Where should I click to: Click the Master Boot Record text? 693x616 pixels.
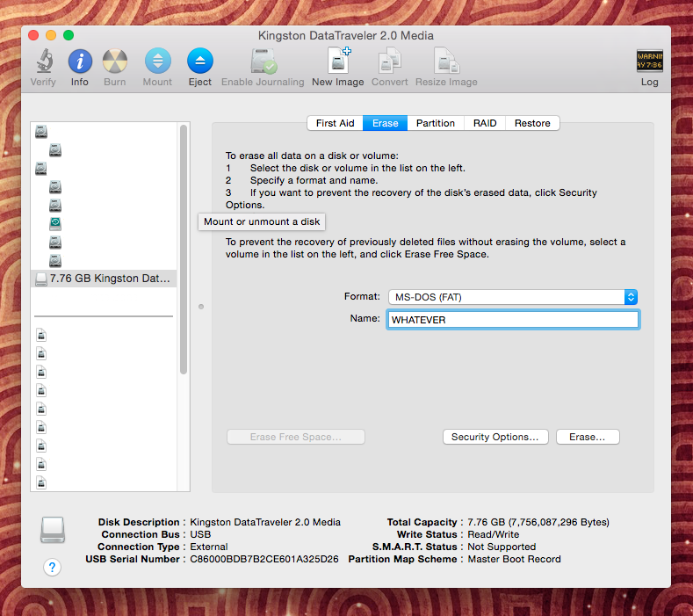tap(514, 559)
